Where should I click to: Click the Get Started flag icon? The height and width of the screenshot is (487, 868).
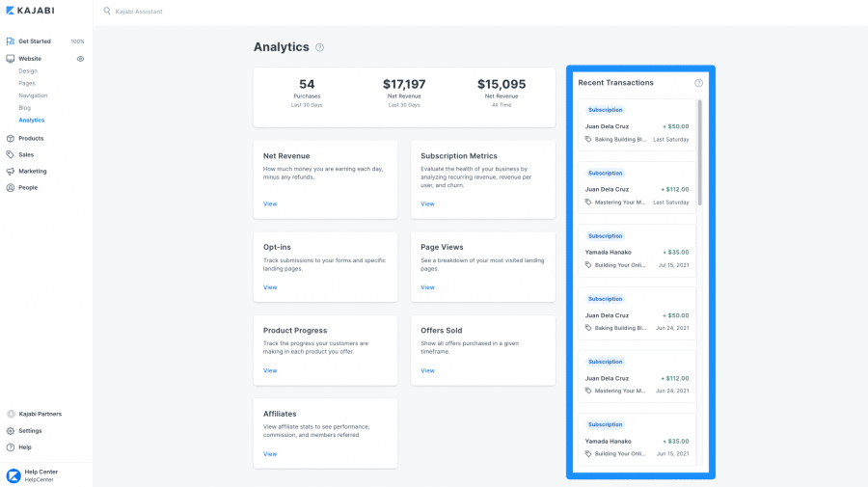10,41
